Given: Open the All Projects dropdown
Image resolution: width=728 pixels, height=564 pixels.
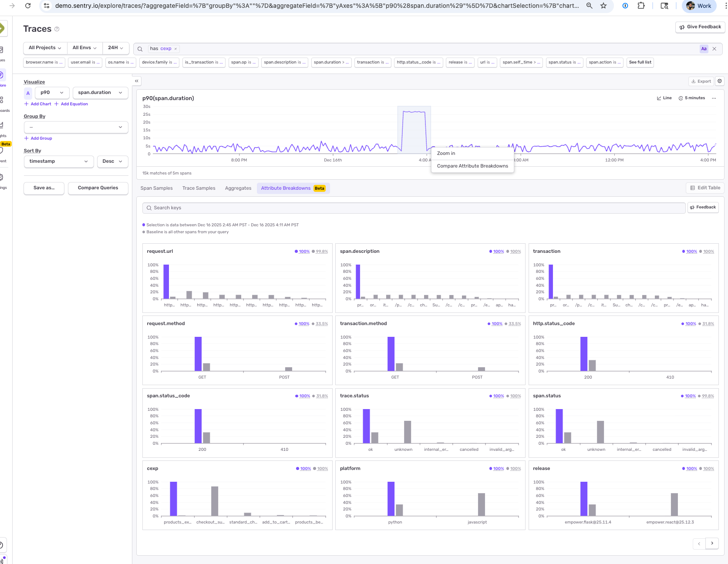Looking at the screenshot, I should 45,48.
